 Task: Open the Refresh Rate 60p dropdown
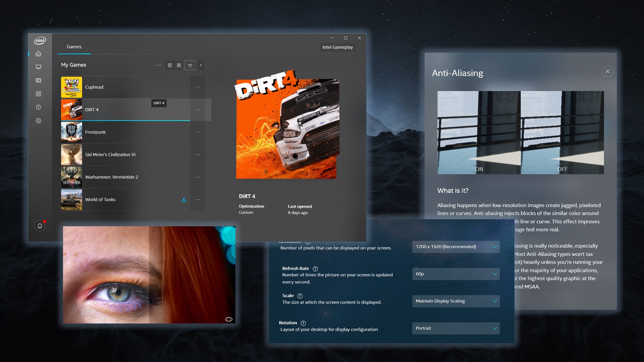456,274
